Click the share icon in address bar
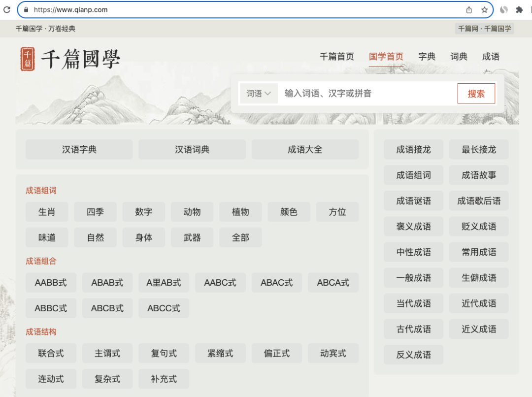 point(469,10)
